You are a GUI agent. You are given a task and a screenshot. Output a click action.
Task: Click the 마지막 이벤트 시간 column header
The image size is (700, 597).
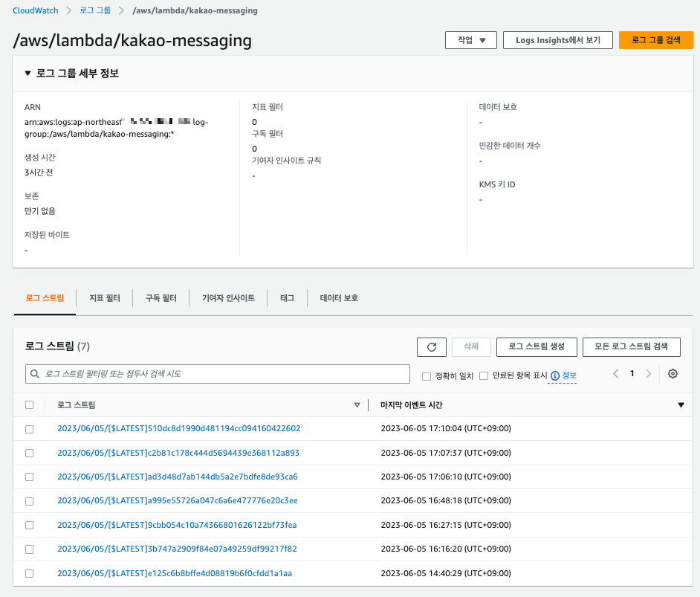click(x=411, y=405)
